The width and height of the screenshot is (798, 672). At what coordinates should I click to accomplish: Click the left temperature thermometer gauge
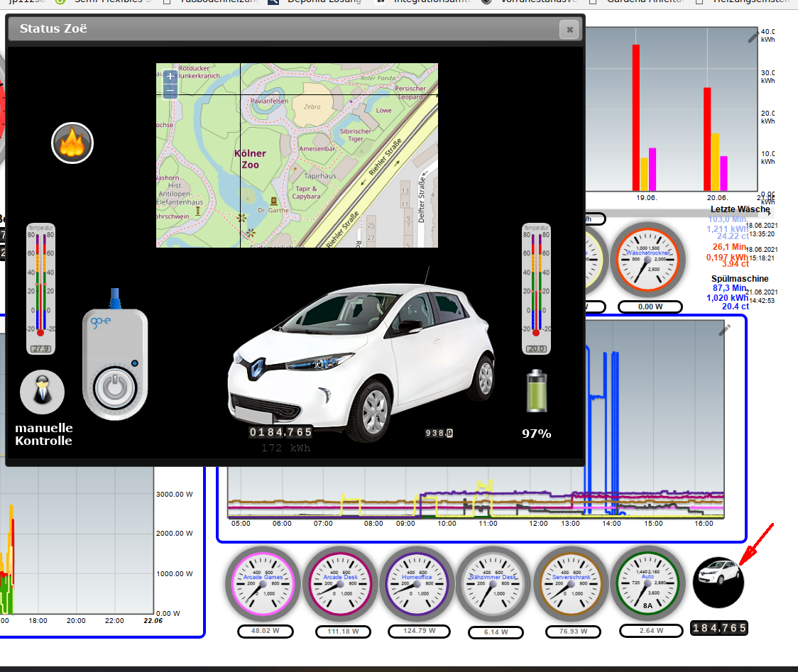click(40, 284)
